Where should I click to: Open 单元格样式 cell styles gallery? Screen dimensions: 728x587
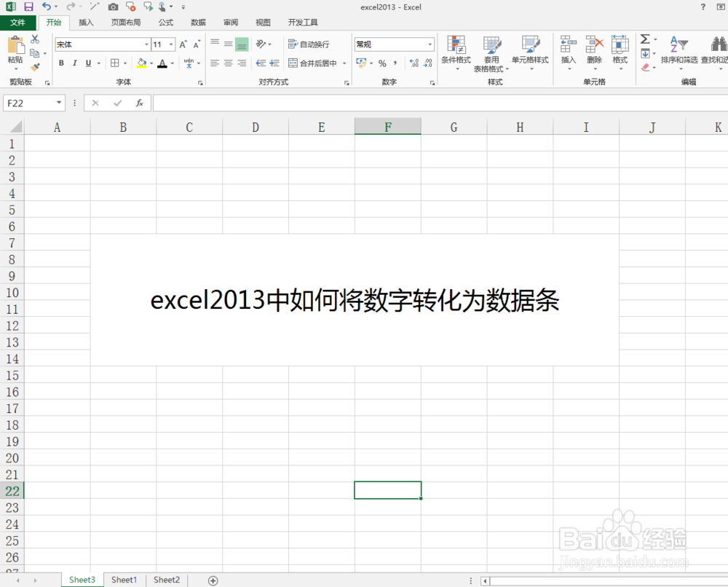point(530,53)
